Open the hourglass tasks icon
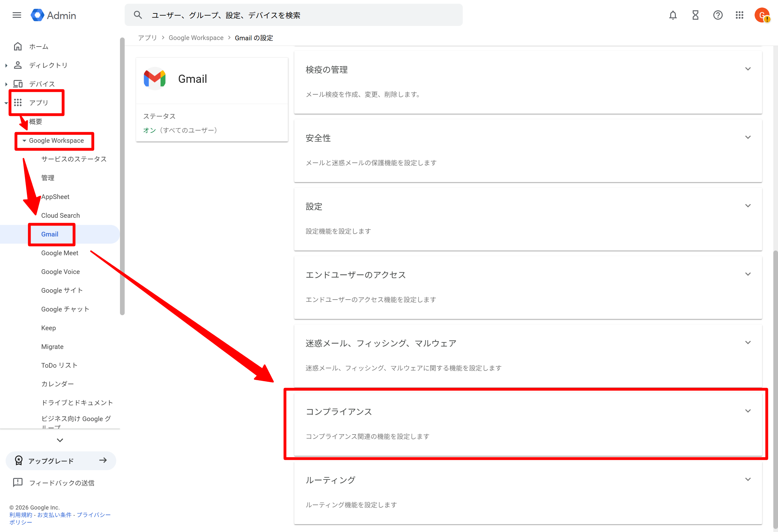Viewport: 778px width, 532px height. click(695, 15)
